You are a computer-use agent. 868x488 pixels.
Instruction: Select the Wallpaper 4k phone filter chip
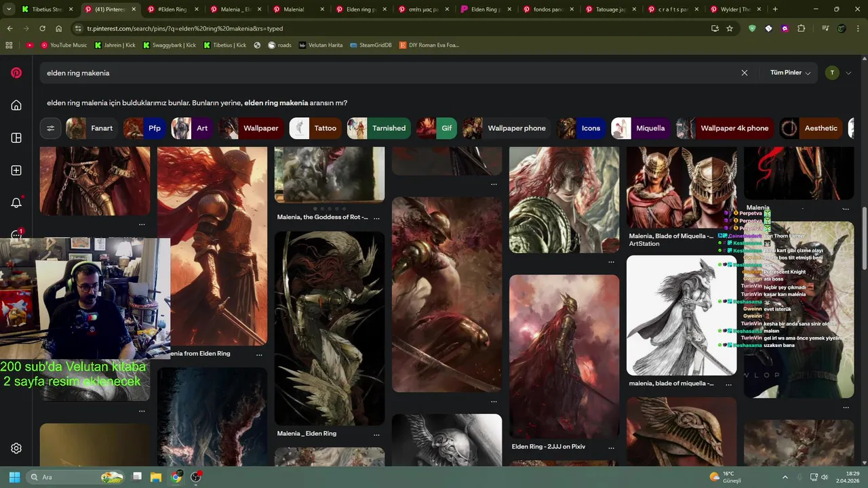pyautogui.click(x=725, y=128)
